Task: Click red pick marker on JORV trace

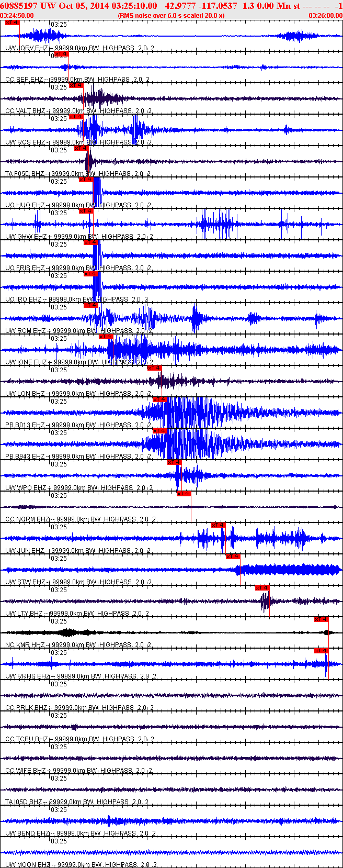Action: [x=12, y=23]
